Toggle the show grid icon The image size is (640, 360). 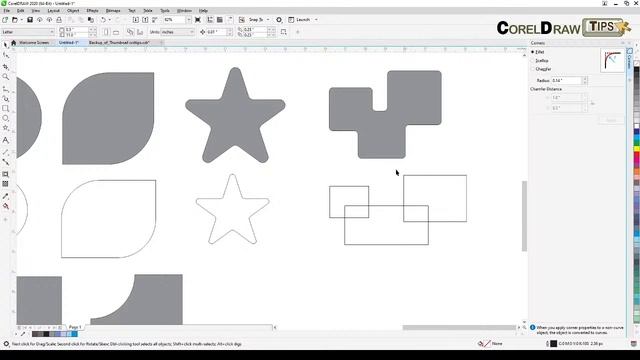coord(220,20)
